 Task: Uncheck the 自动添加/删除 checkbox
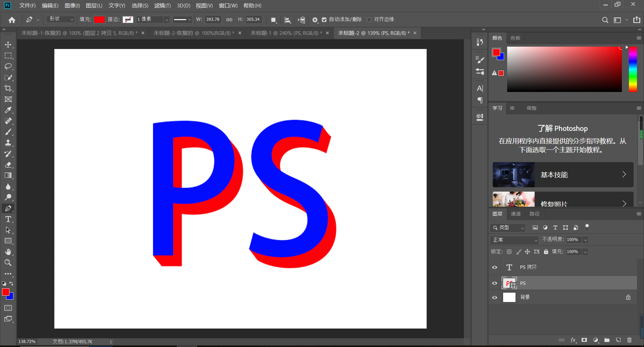(x=324, y=20)
